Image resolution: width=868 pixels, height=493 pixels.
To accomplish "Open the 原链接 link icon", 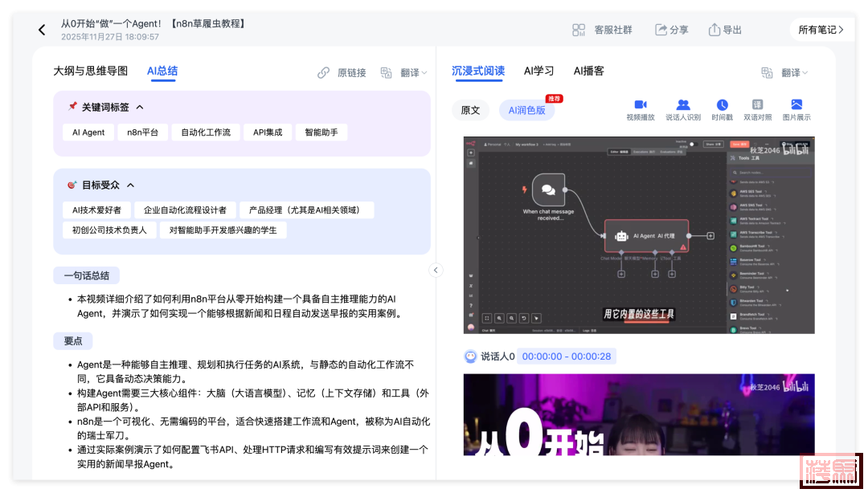I will tap(324, 72).
